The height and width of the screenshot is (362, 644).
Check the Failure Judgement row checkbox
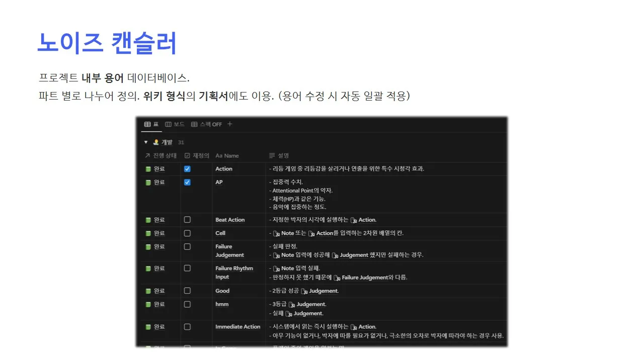point(187,247)
